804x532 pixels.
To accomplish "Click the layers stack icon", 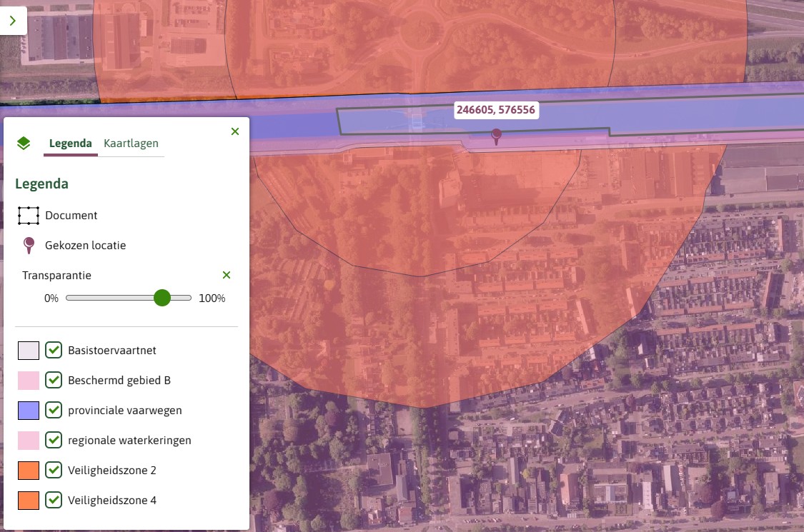I will pyautogui.click(x=24, y=143).
